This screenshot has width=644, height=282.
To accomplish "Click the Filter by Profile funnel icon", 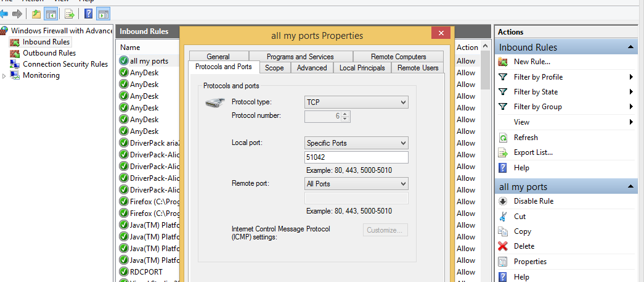I will click(x=503, y=77).
